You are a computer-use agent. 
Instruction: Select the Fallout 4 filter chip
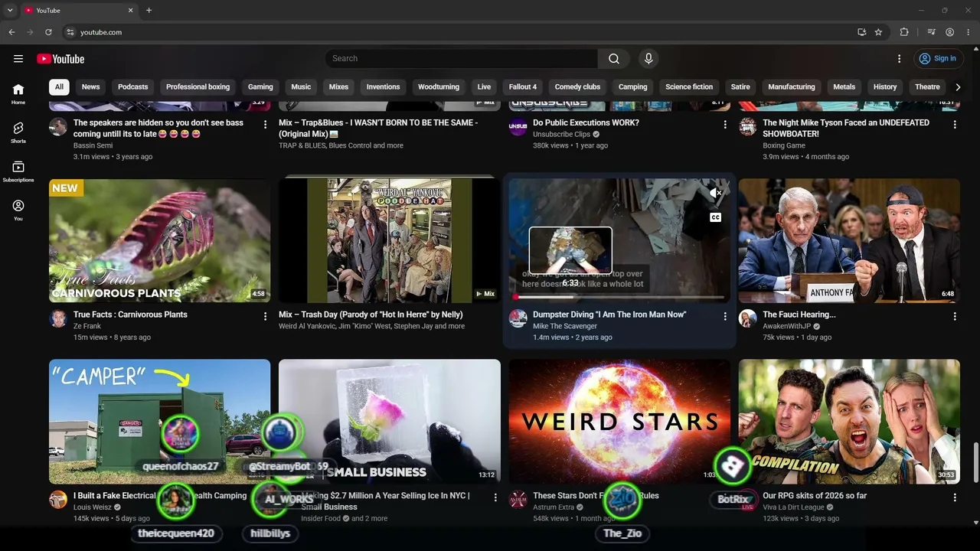click(523, 87)
